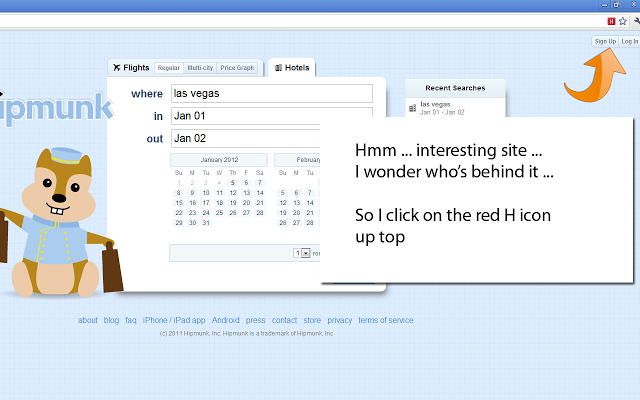The image size is (640, 400).
Task: Click the red H extension icon
Action: coord(611,21)
